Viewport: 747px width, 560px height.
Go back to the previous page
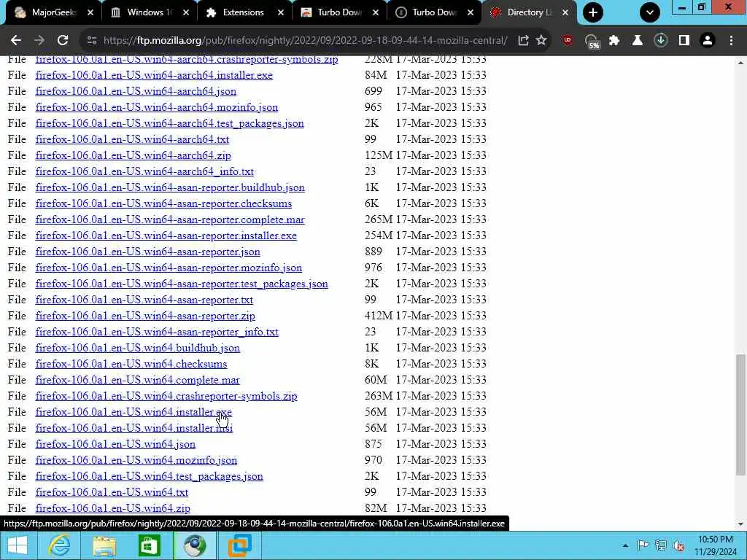(16, 41)
